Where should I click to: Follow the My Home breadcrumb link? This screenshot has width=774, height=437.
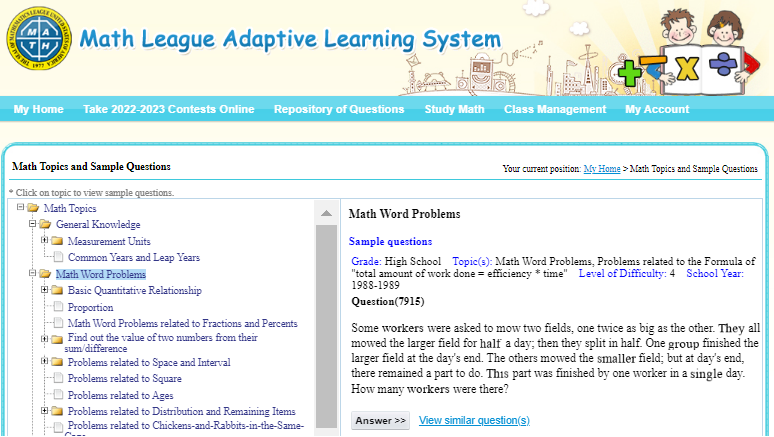pos(602,169)
